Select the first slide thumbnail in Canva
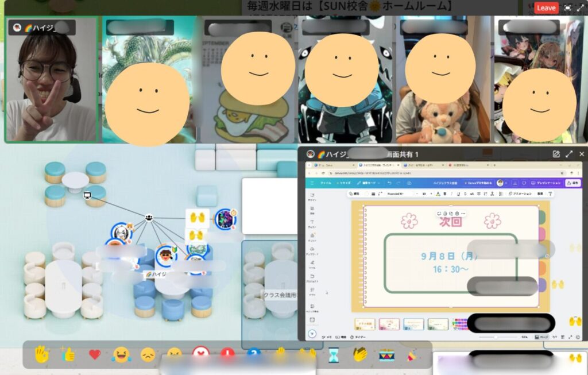 click(x=365, y=324)
